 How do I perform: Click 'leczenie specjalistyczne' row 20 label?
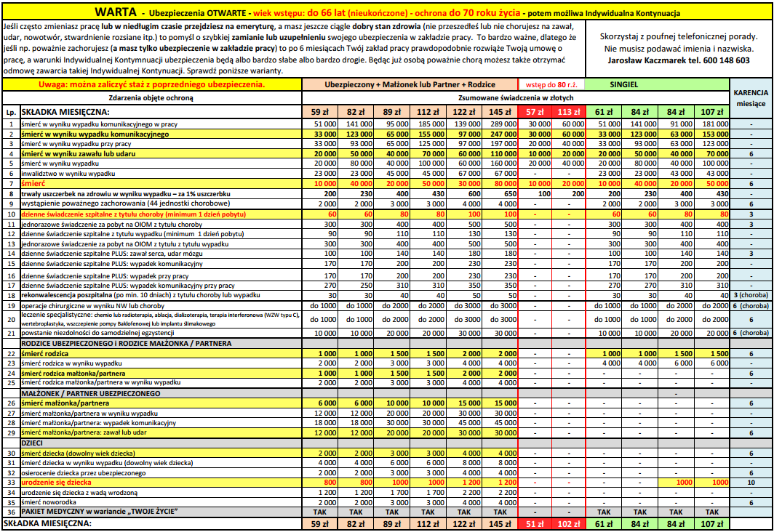[161, 319]
